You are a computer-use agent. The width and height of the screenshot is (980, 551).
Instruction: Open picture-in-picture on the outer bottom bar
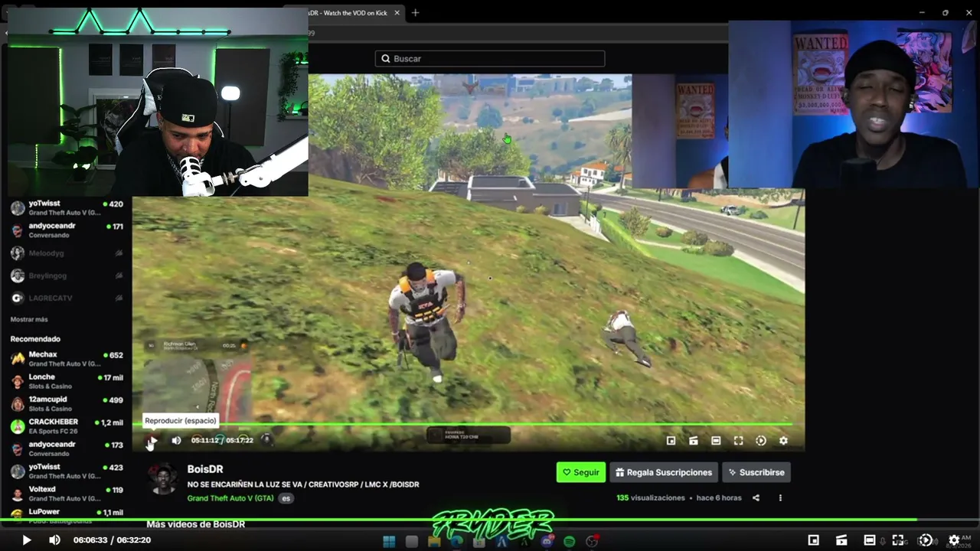(813, 540)
